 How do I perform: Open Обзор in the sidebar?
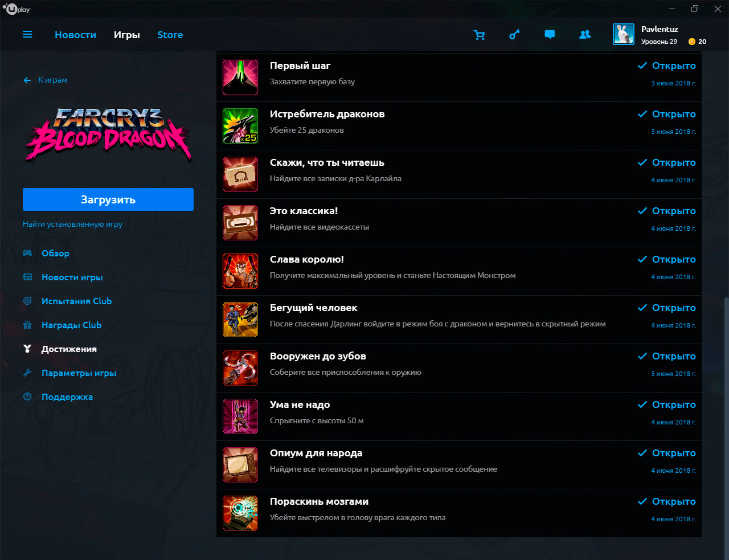click(x=55, y=254)
